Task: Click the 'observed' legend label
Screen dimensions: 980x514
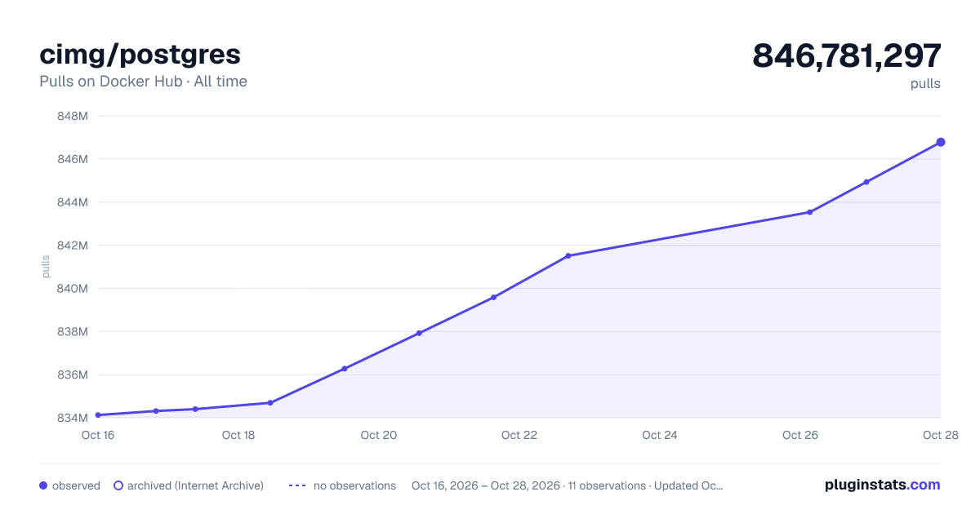Action: 76,485
